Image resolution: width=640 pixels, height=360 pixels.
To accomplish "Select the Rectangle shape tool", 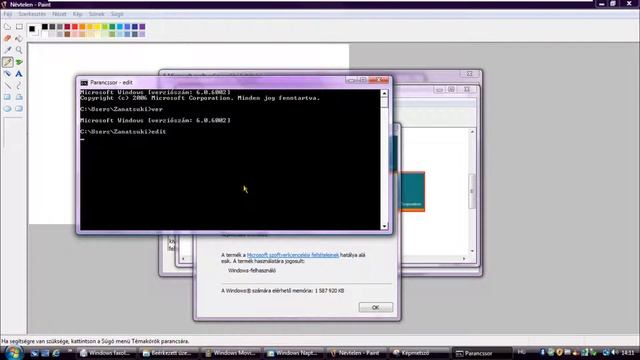I will (7, 97).
